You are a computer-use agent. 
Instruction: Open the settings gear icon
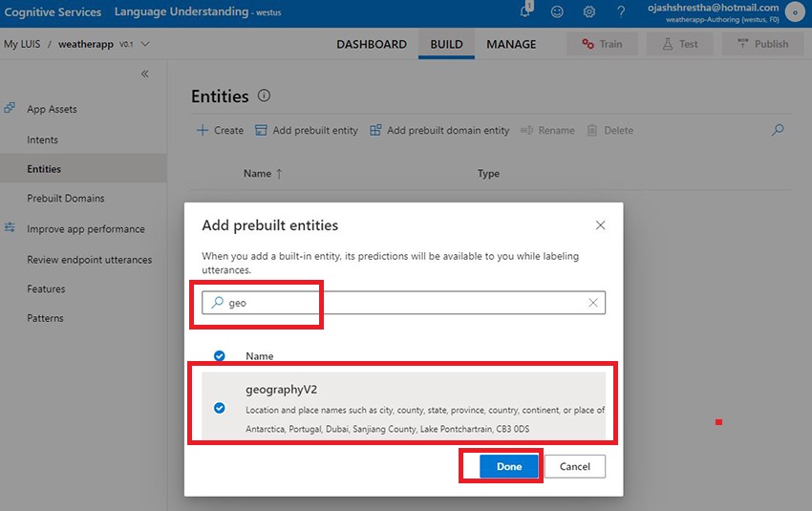(589, 11)
